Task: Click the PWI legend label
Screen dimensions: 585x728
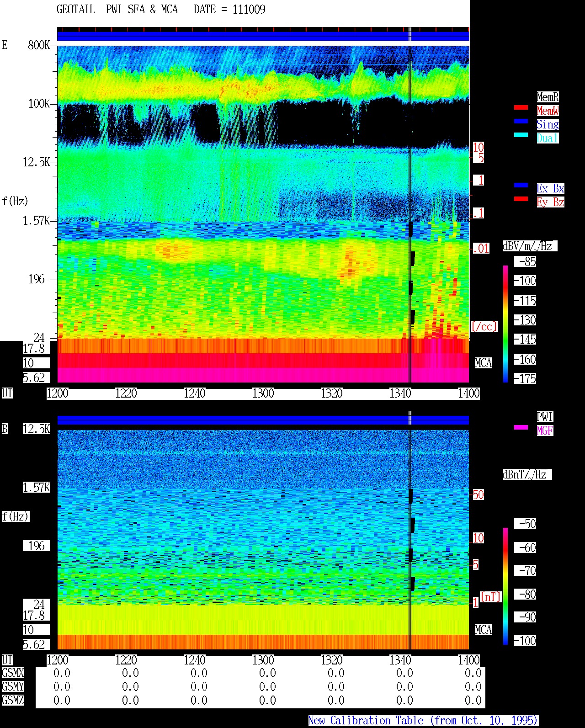Action: click(x=545, y=417)
